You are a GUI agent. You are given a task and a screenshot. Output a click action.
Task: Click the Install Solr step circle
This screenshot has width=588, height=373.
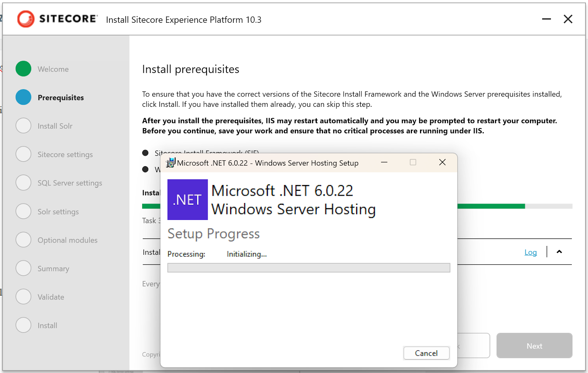24,126
